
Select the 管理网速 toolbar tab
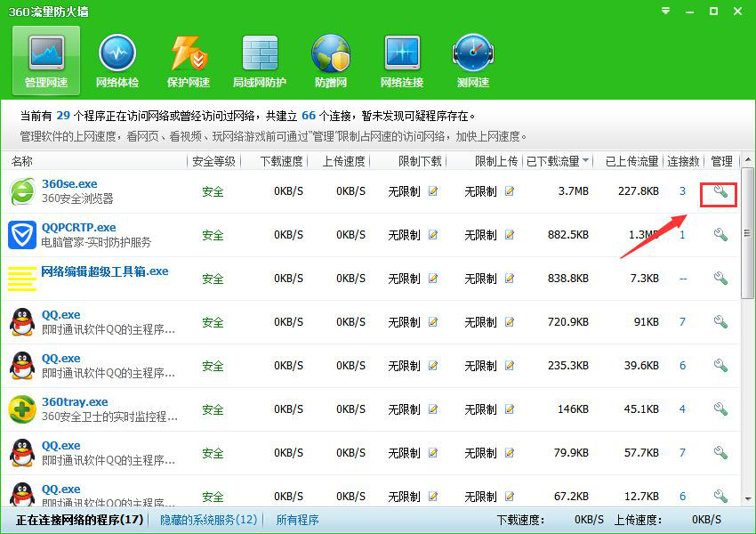pyautogui.click(x=46, y=61)
